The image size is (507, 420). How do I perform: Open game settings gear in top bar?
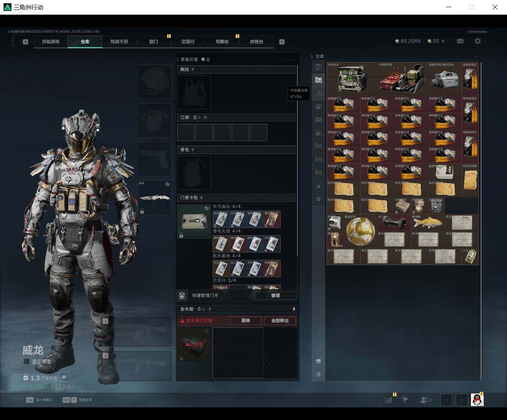click(478, 41)
